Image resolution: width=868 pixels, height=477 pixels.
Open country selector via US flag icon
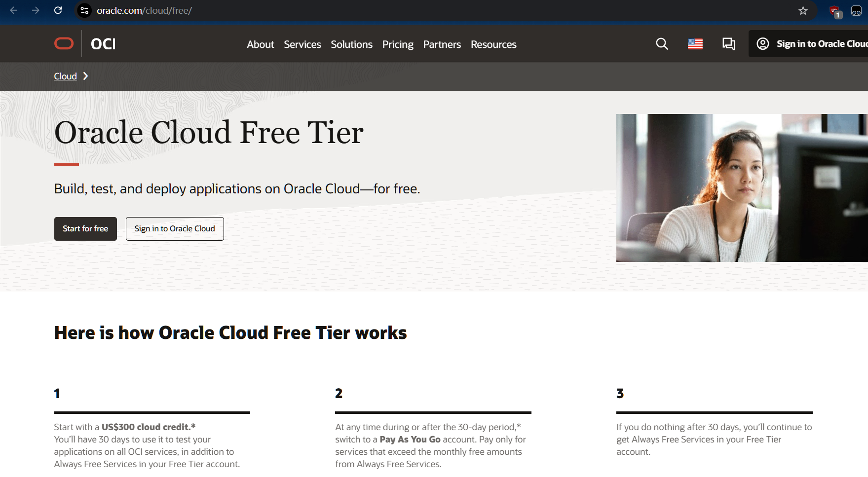click(695, 44)
